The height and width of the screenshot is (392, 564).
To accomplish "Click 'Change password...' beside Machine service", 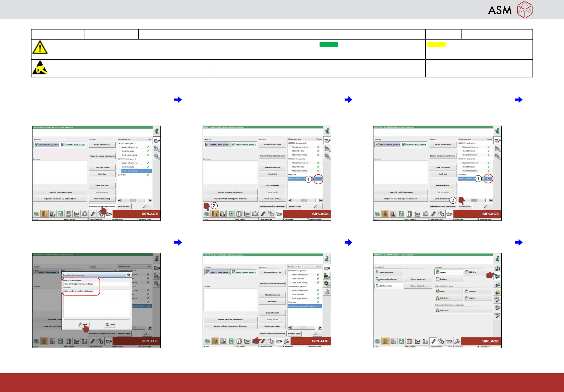I will pos(418,286).
